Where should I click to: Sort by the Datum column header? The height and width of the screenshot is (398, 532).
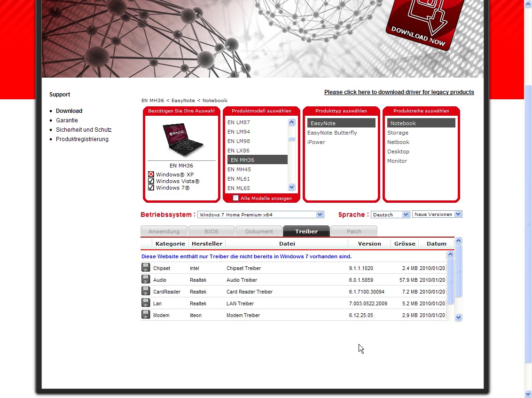pos(436,244)
